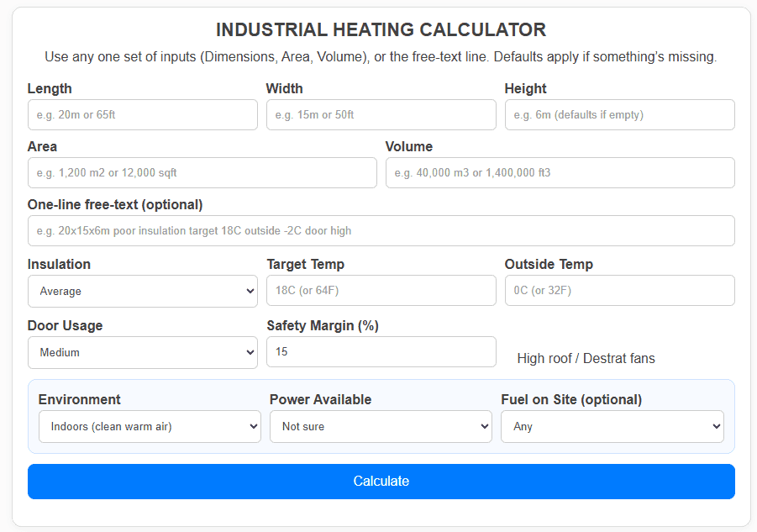Image resolution: width=757 pixels, height=532 pixels.
Task: Click into the Area field
Action: click(x=202, y=173)
